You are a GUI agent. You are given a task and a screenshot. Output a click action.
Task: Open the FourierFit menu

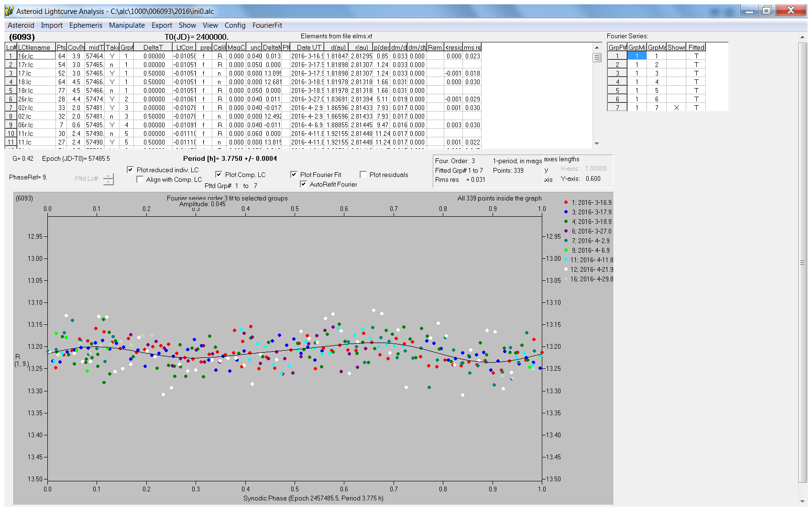click(267, 25)
